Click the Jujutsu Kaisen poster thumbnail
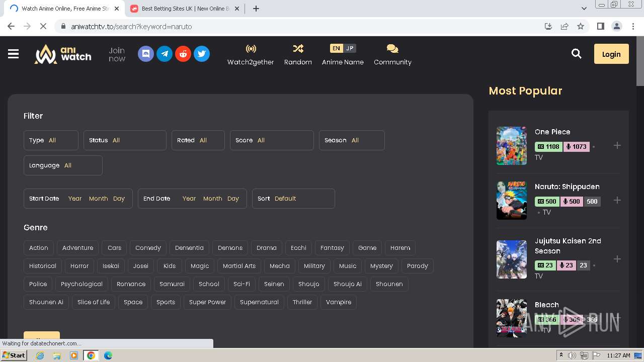Image resolution: width=644 pixels, height=362 pixels. tap(512, 259)
